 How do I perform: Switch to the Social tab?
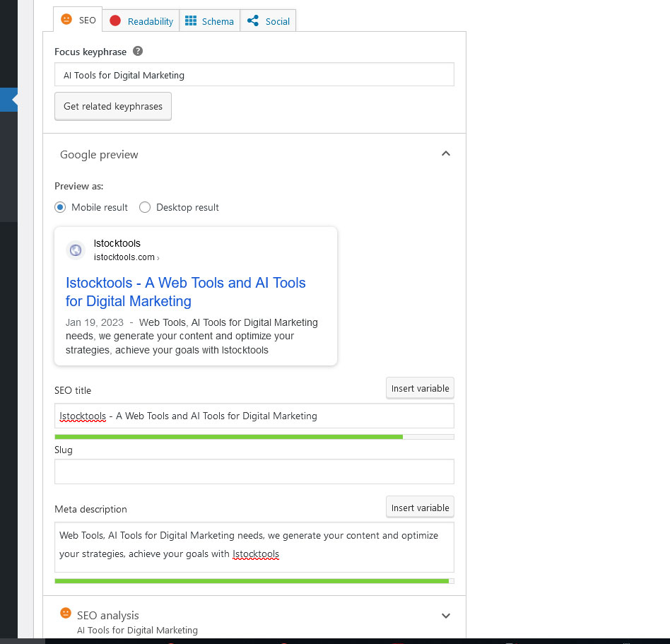[x=268, y=21]
